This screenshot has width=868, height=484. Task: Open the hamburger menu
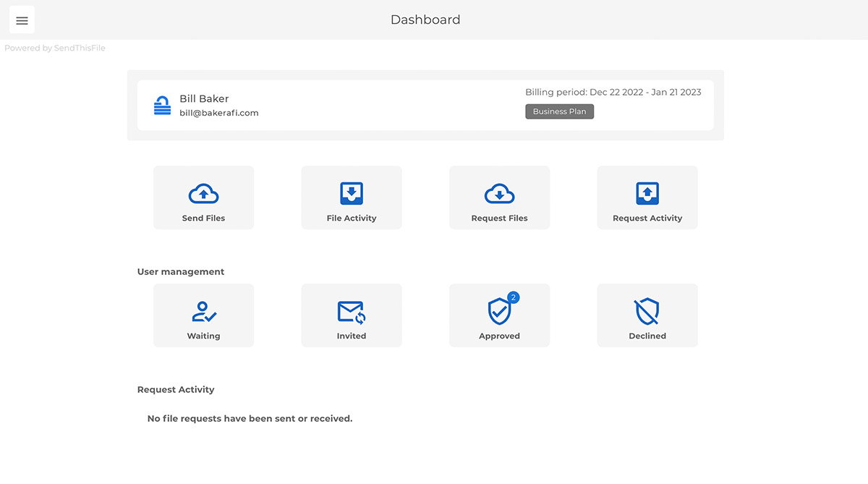click(22, 20)
